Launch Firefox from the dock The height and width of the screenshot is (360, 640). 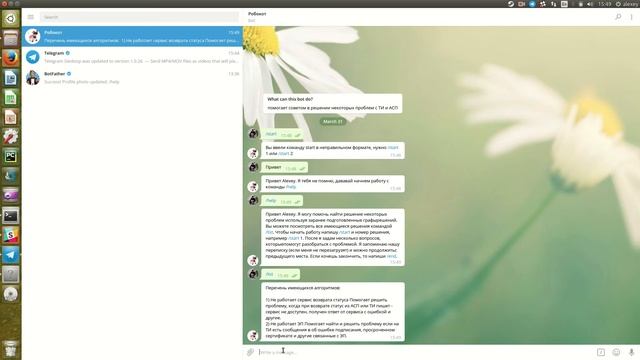[x=11, y=58]
